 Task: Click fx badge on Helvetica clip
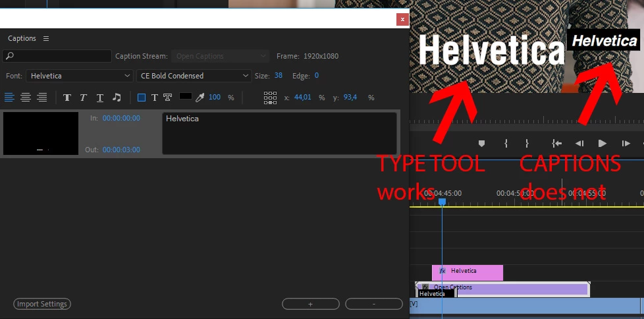pos(443,271)
